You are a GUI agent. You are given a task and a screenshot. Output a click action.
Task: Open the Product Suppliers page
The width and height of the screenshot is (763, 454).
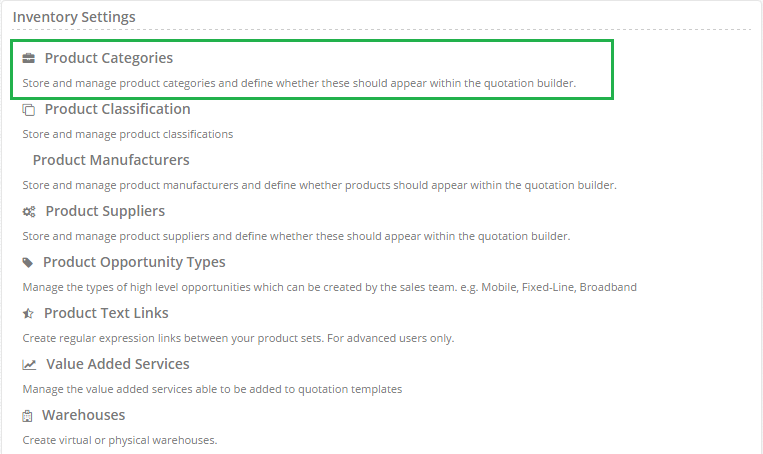pyautogui.click(x=105, y=211)
